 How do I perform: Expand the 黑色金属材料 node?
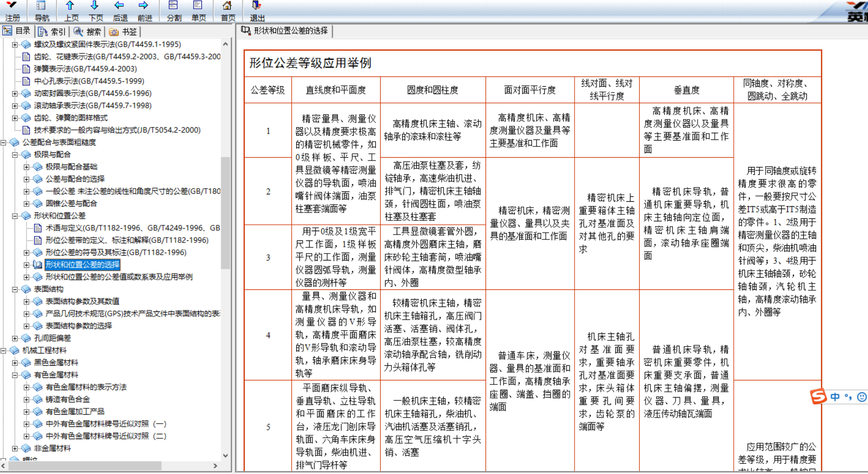[15, 363]
